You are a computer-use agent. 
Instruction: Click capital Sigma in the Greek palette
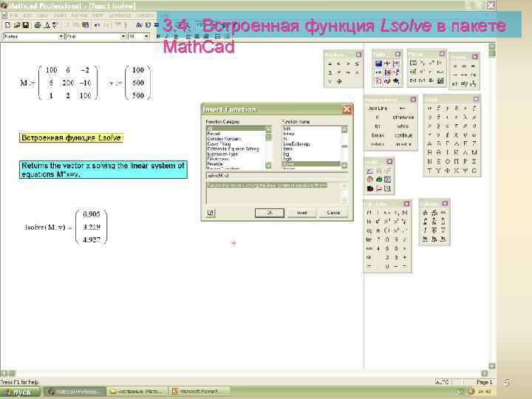pos(474,162)
